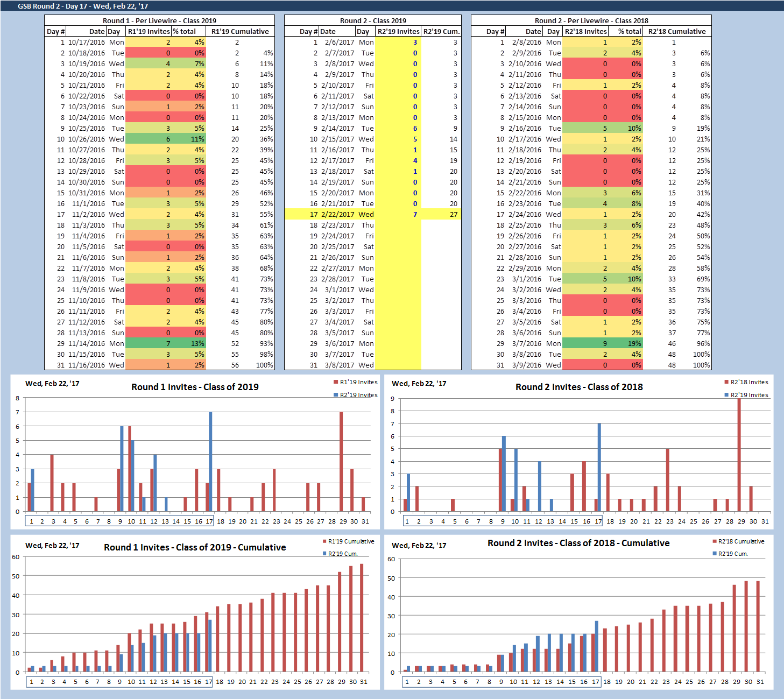
Task: Select the Round 2 Cumulative chart title
Action: pos(578,543)
